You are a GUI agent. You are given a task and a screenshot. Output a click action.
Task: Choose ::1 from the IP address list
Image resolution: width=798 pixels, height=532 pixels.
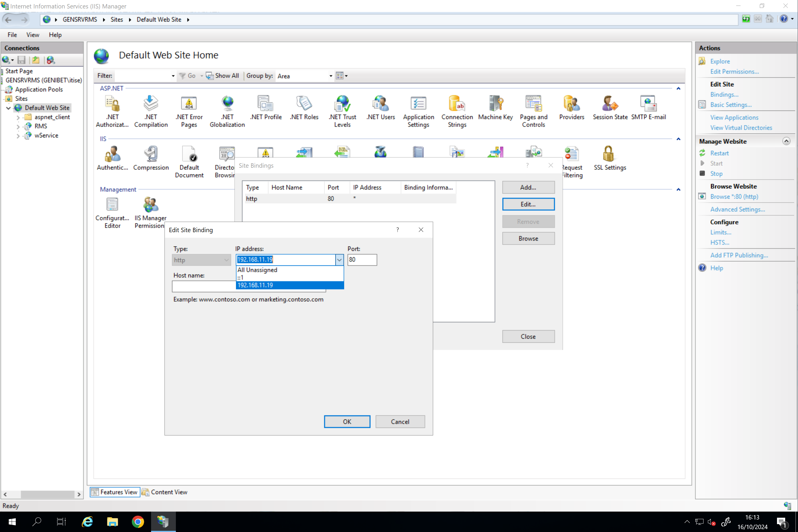click(290, 277)
